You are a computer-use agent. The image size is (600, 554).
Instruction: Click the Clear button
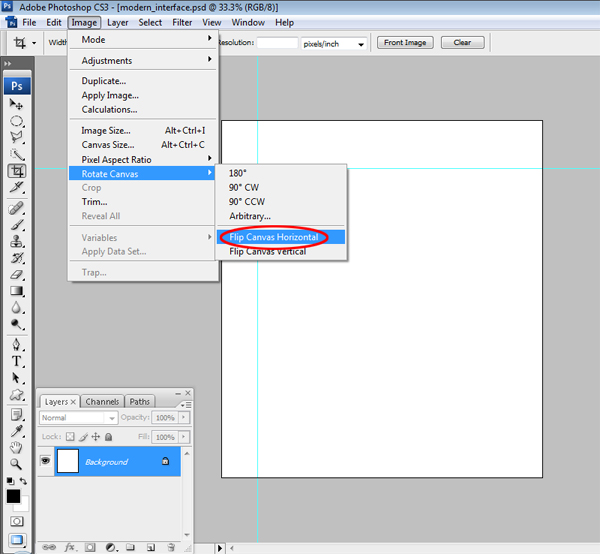tap(462, 42)
